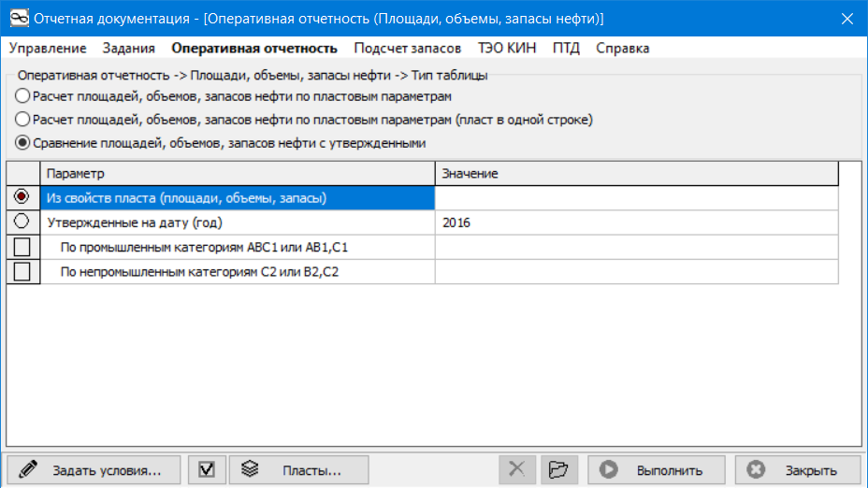Click the check-all checkmark icon button
This screenshot has height=488, width=868.
207,469
